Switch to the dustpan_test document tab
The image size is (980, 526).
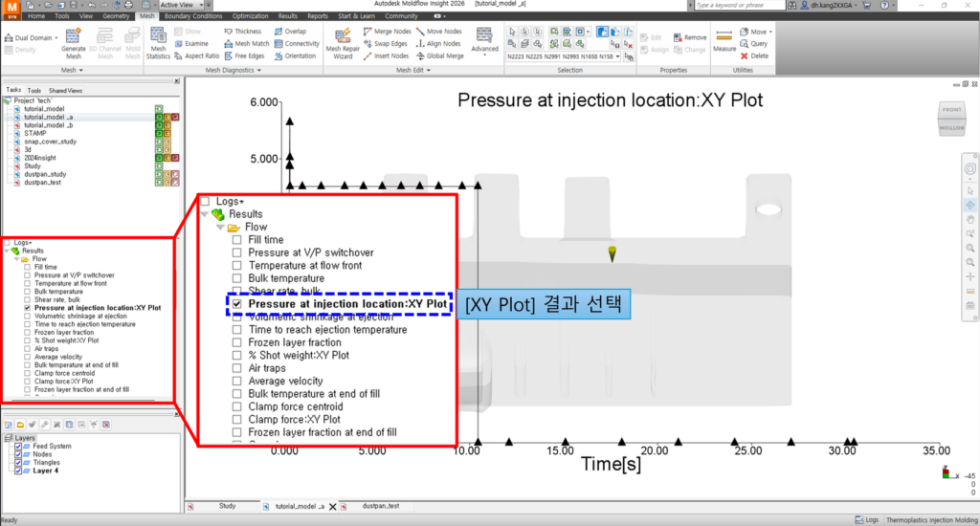(x=380, y=505)
